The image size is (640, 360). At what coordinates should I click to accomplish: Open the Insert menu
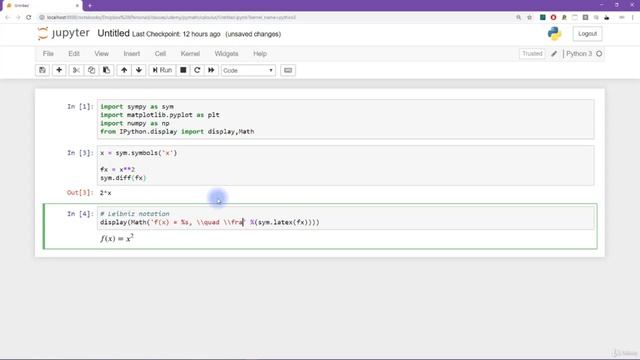[x=132, y=54]
